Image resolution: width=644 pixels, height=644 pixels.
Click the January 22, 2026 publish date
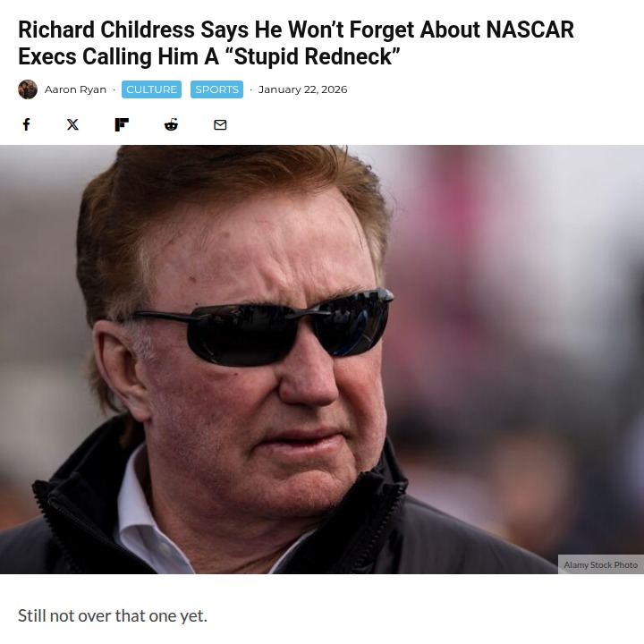coord(302,89)
